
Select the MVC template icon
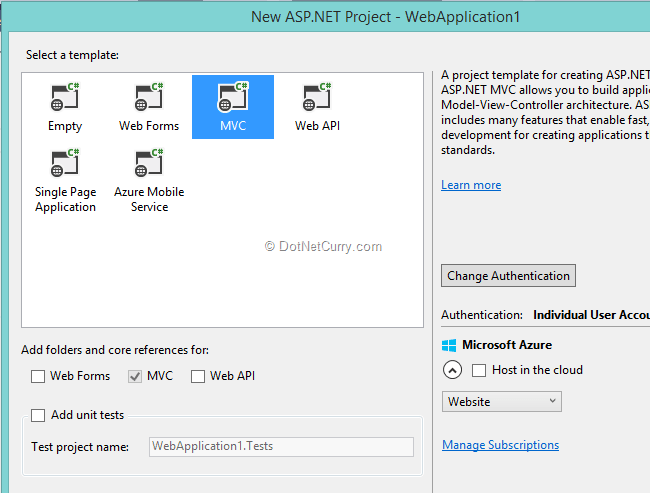click(x=233, y=97)
